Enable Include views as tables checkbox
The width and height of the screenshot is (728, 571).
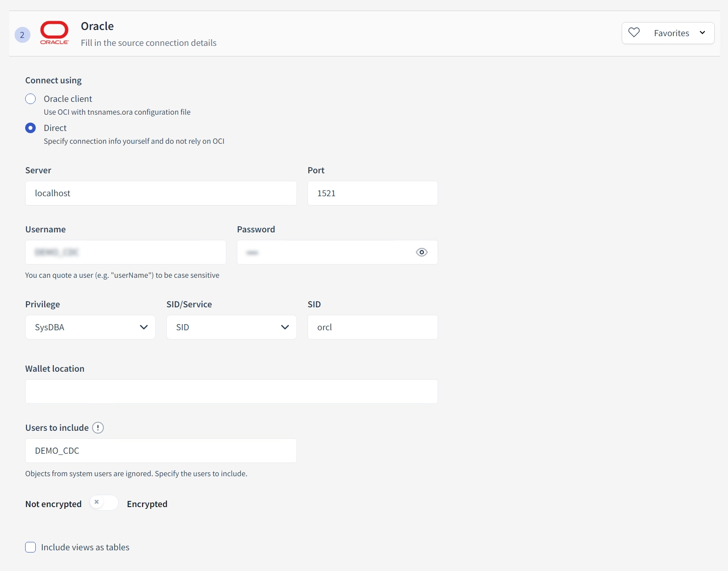click(x=30, y=547)
